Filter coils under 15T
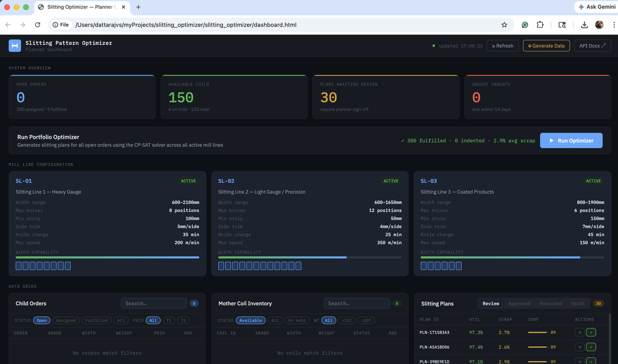This screenshot has height=364, width=618. click(x=347, y=321)
